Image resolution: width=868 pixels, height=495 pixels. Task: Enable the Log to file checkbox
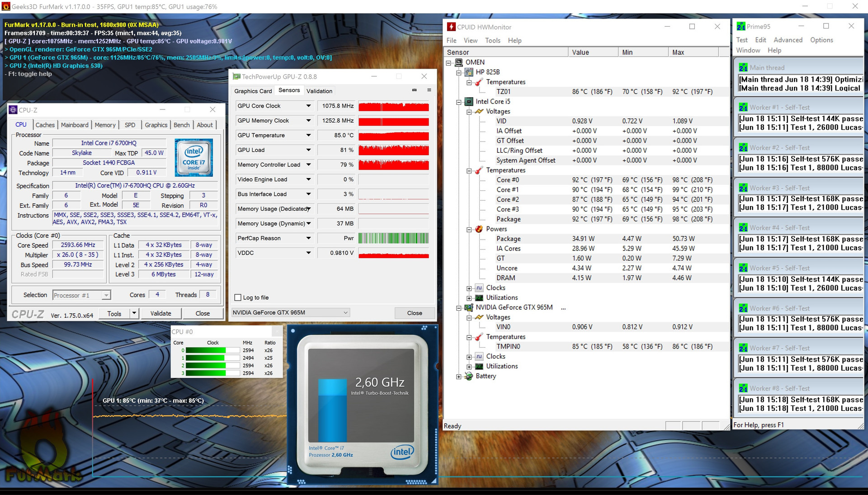[238, 297]
